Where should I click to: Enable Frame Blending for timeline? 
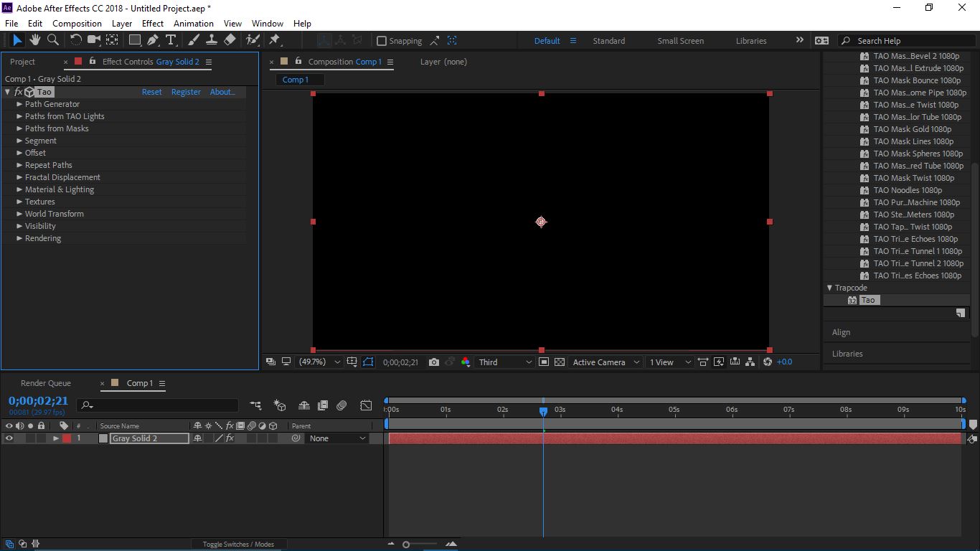pos(323,405)
